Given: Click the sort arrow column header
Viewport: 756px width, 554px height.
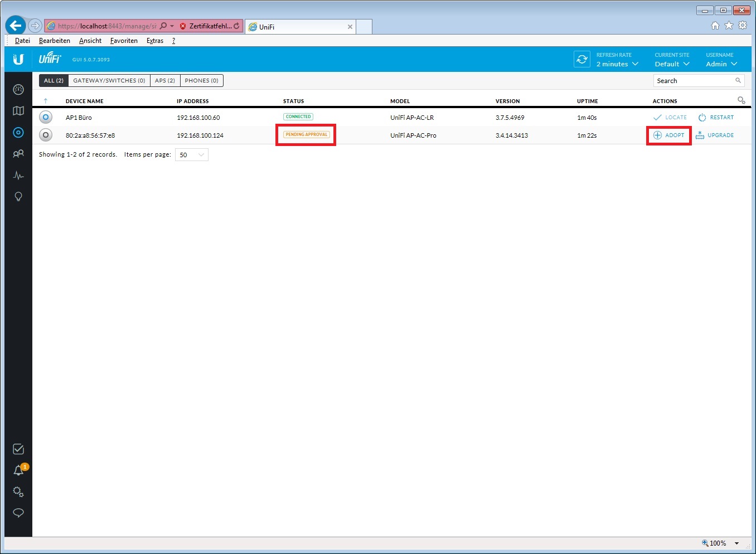Looking at the screenshot, I should pyautogui.click(x=46, y=101).
